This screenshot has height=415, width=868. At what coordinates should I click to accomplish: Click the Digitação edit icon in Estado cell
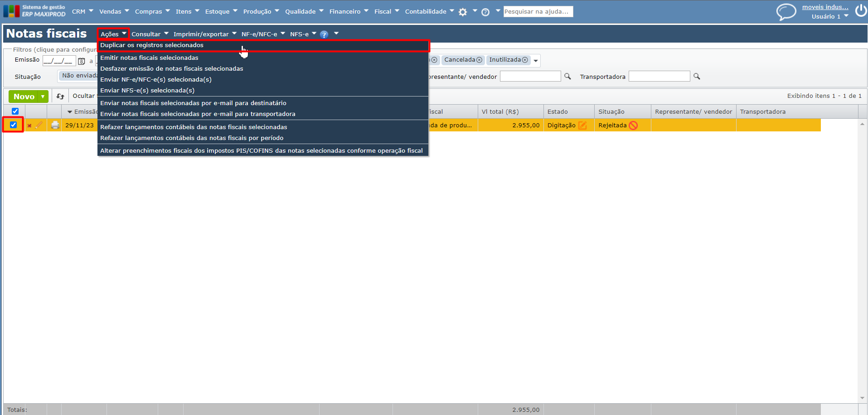pos(582,125)
